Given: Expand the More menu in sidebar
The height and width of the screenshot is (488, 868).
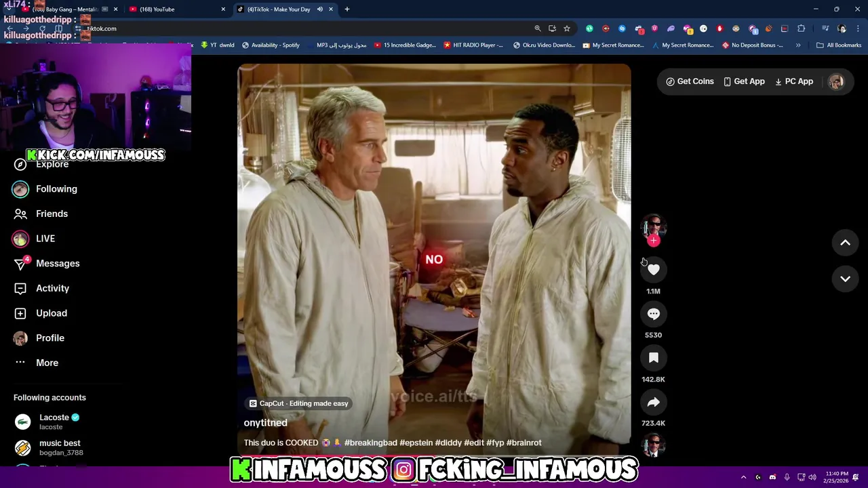Looking at the screenshot, I should point(37,363).
